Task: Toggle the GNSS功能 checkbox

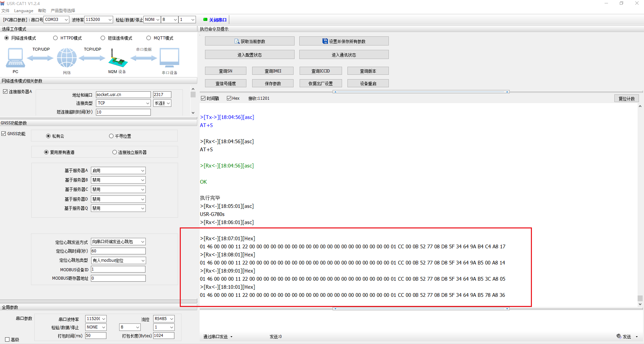Action: click(4, 134)
